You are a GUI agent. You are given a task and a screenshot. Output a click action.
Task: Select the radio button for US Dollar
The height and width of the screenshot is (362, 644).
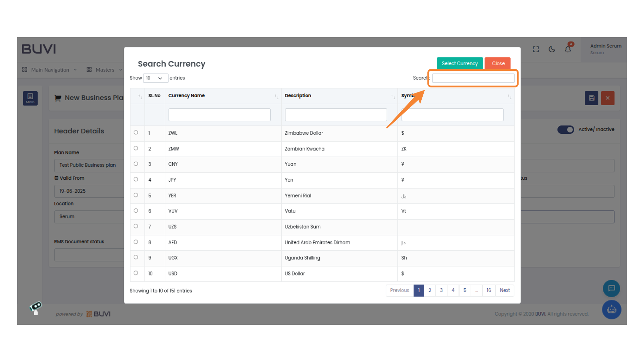(x=136, y=273)
